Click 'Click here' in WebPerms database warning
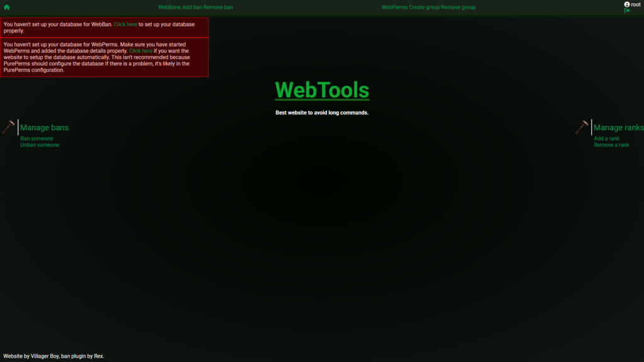 pos(140,51)
